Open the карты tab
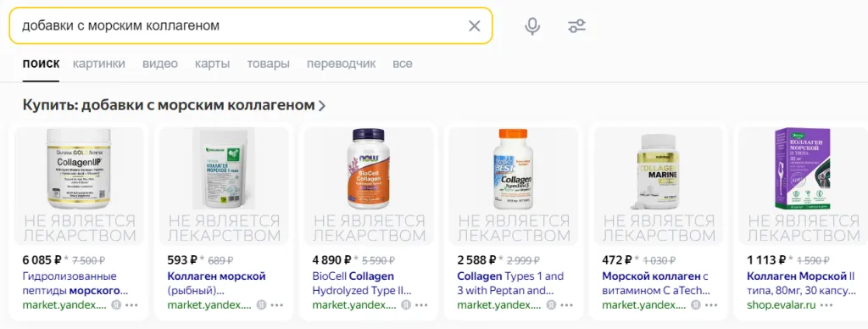The height and width of the screenshot is (329, 868). [x=213, y=64]
